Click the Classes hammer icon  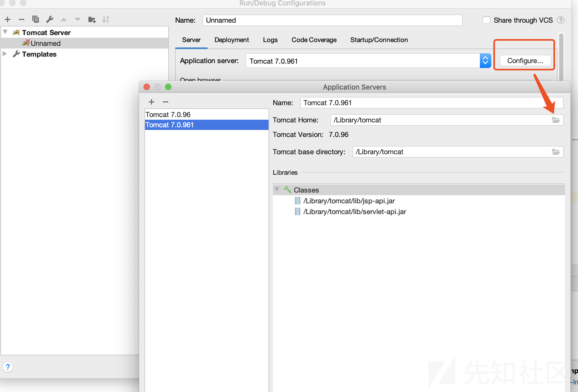point(287,190)
